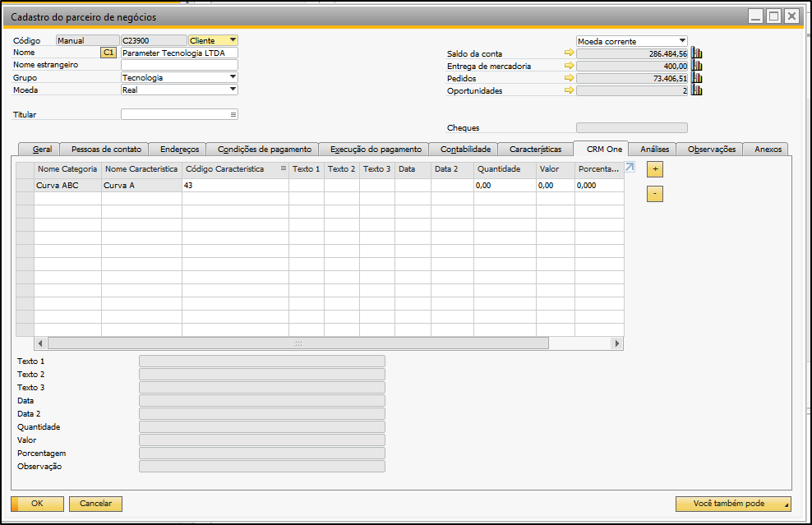Click the chart icon beside the Pedidos value

coord(697,78)
